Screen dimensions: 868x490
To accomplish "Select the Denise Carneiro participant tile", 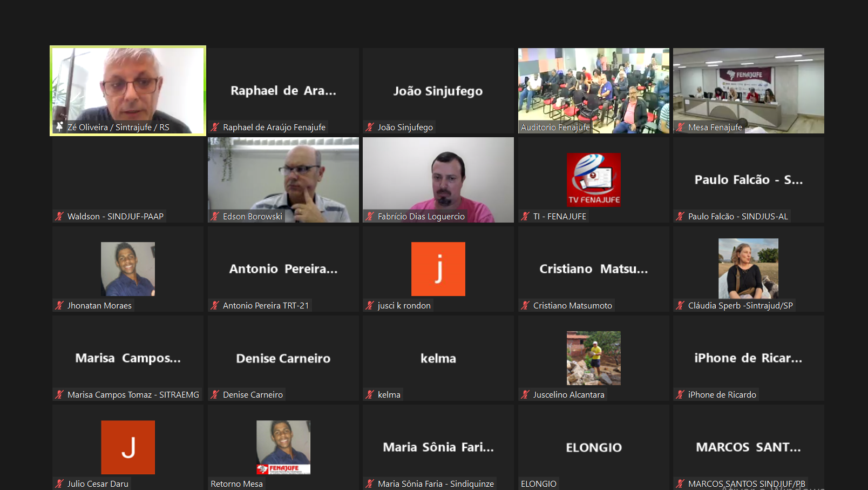I will point(283,358).
